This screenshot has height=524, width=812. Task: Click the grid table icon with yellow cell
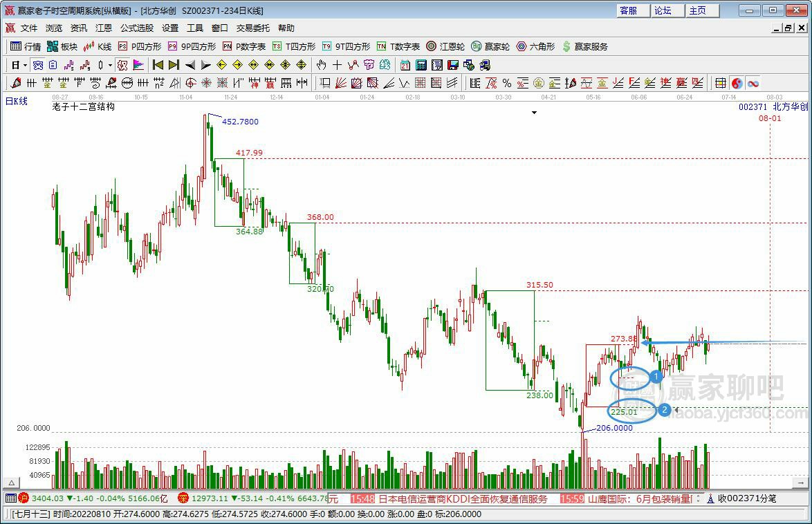[720, 83]
